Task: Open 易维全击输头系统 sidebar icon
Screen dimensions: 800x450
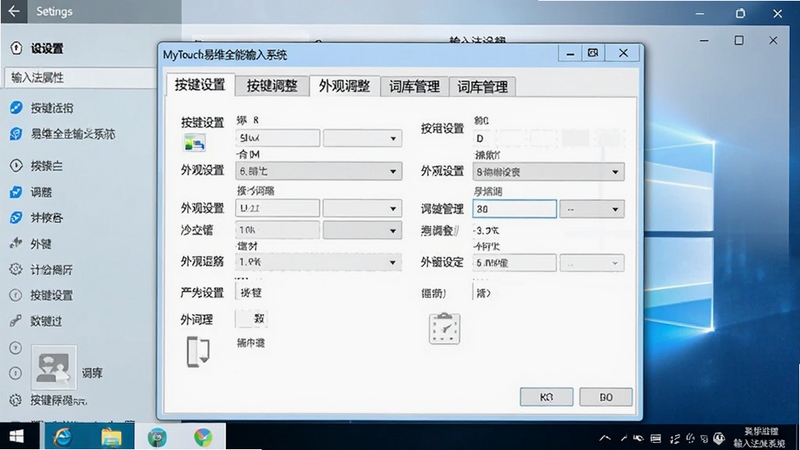Action: (16, 134)
